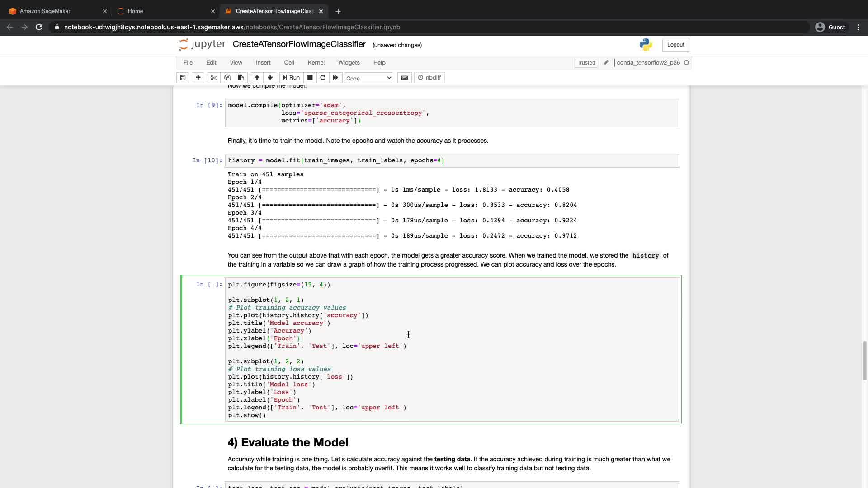Copy selected cells icon

point(227,78)
